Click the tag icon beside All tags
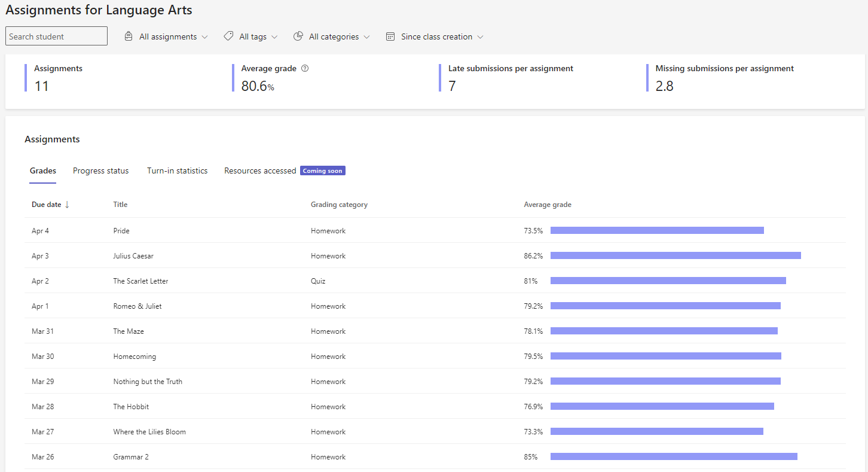The height and width of the screenshot is (472, 868). 228,36
